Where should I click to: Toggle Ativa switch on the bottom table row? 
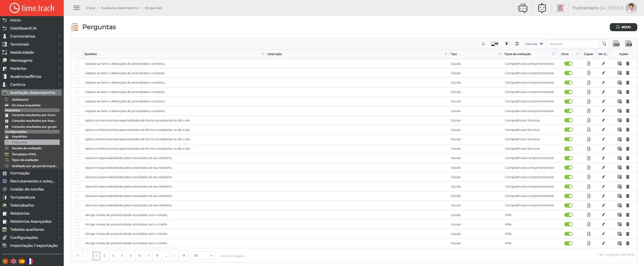pyautogui.click(x=569, y=244)
